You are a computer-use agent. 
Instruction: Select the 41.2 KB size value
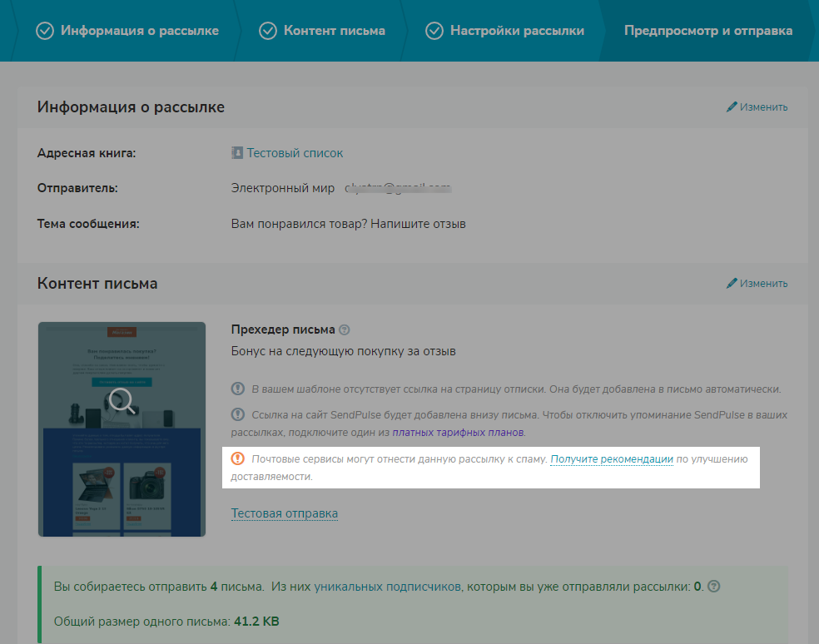[256, 622]
